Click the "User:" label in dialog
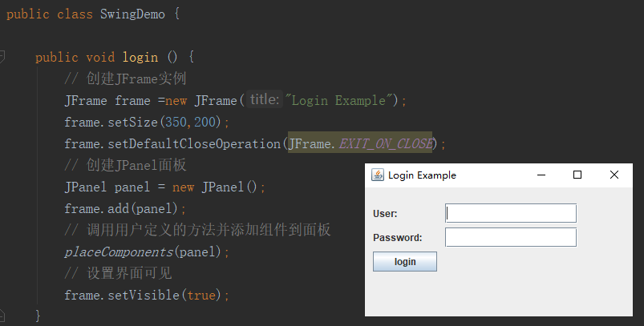 pos(386,214)
